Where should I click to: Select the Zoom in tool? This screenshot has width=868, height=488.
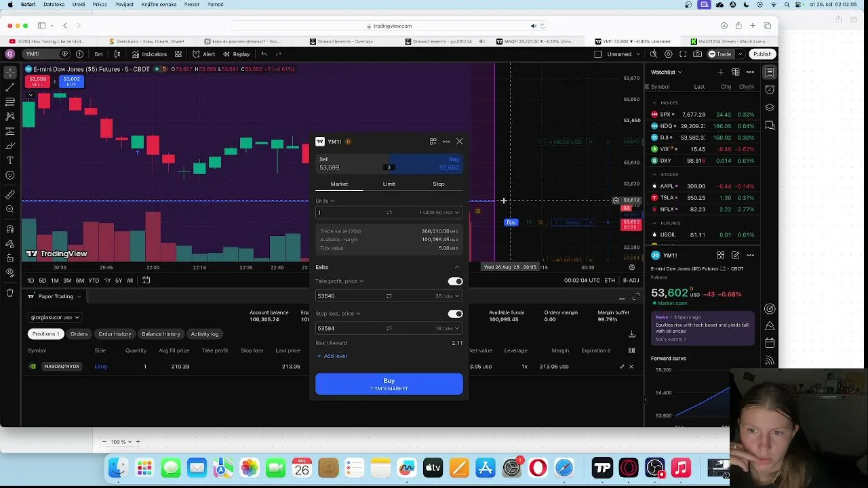10,209
